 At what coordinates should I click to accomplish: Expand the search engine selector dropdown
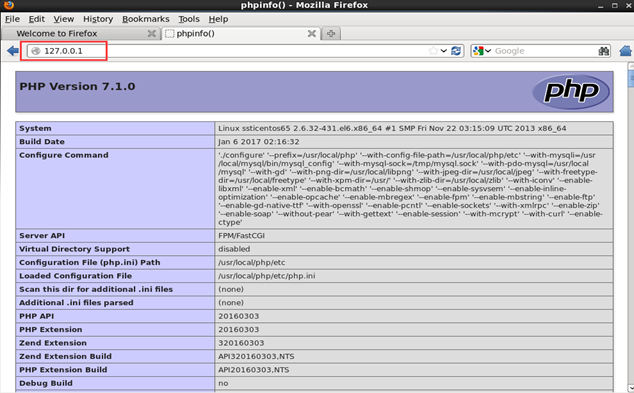488,51
